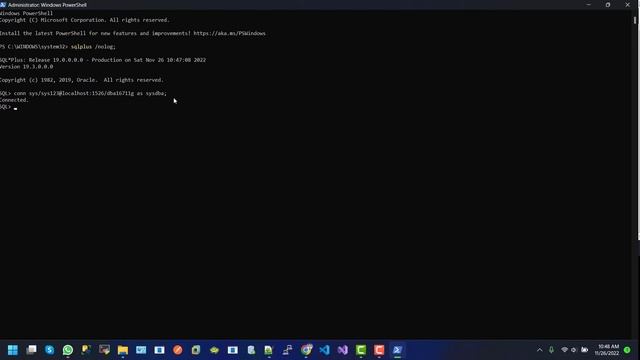Launch Skype from the taskbar

(x=49, y=350)
